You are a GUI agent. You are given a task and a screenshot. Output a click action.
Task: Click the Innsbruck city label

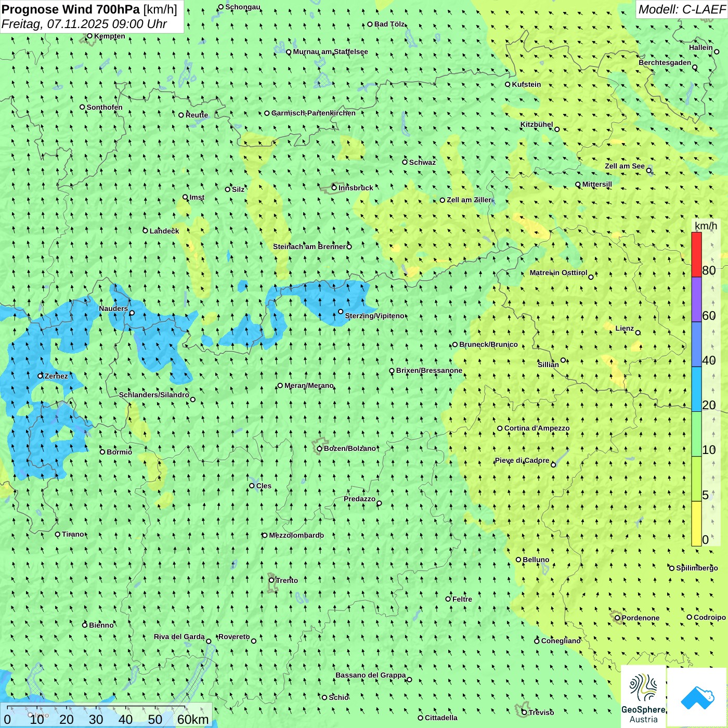[x=356, y=188]
